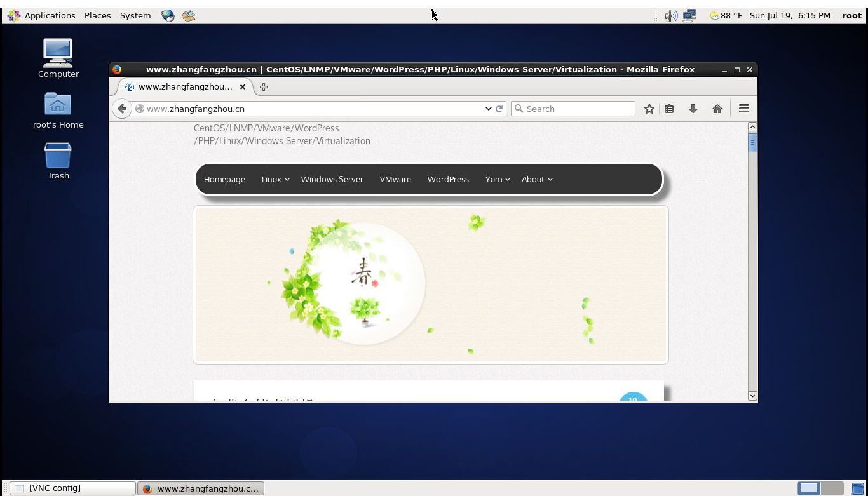This screenshot has height=496, width=868.
Task: Open the hamburger menu in Firefox
Action: pos(743,109)
